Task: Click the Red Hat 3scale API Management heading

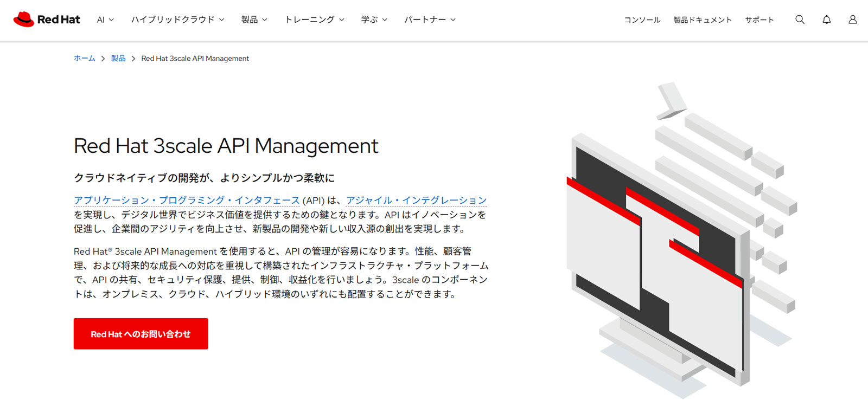Action: tap(226, 146)
